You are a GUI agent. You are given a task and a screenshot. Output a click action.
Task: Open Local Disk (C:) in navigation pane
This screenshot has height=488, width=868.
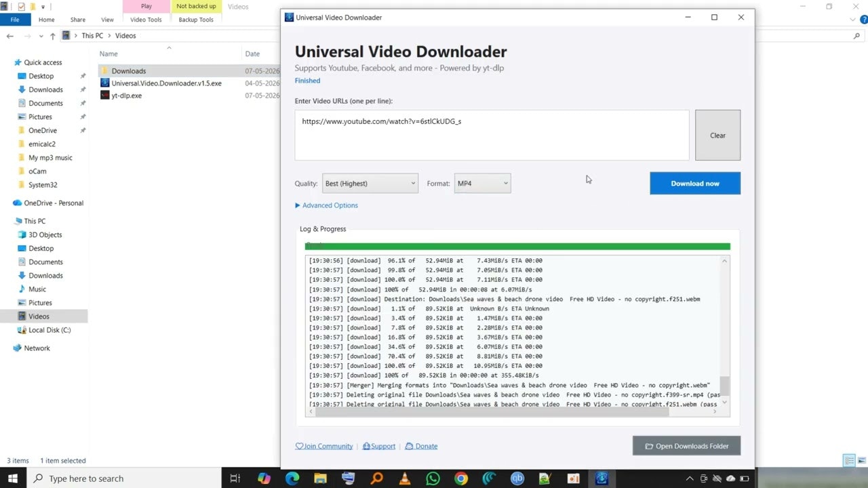tap(50, 330)
